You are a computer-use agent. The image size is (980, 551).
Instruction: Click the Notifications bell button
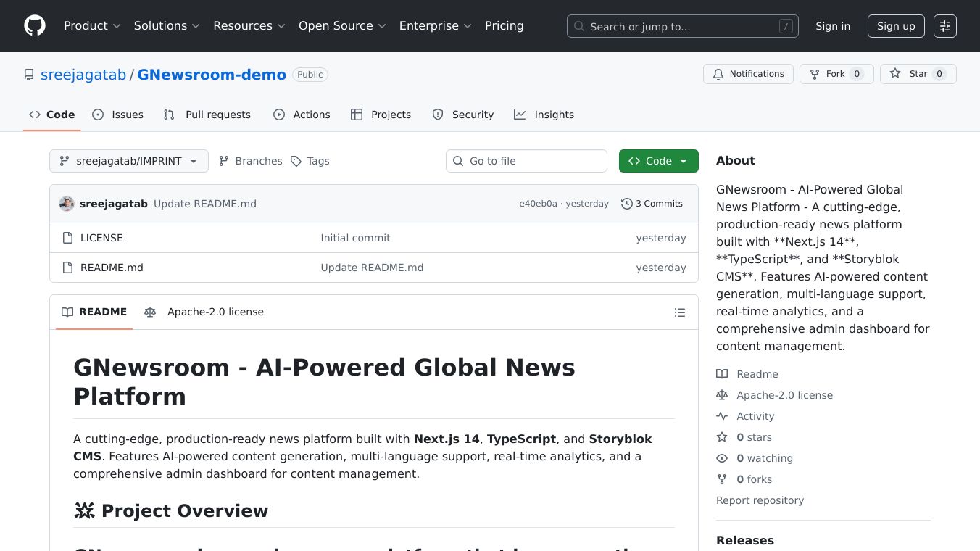pyautogui.click(x=748, y=74)
